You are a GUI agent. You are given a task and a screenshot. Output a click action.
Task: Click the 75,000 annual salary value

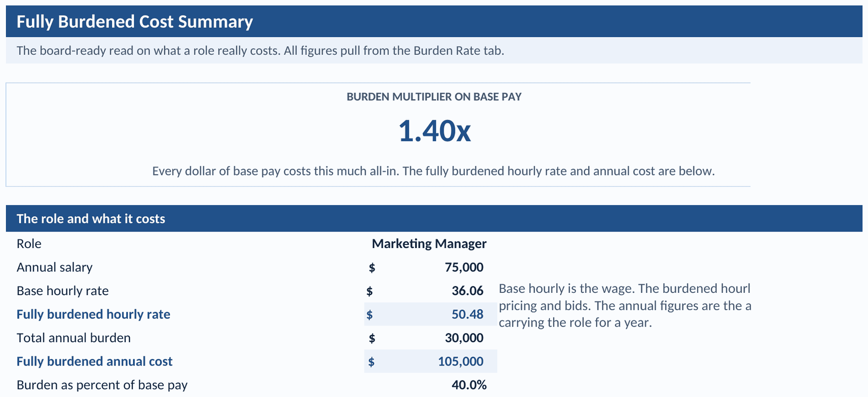tap(464, 267)
